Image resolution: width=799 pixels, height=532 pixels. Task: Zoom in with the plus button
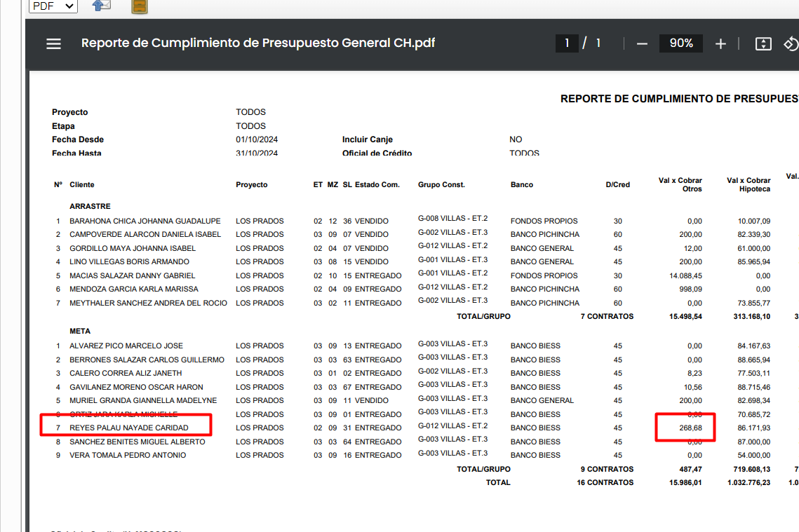(720, 43)
